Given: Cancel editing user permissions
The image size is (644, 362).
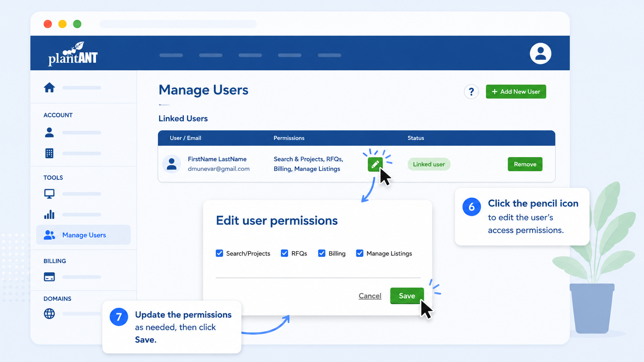Looking at the screenshot, I should coord(370,296).
